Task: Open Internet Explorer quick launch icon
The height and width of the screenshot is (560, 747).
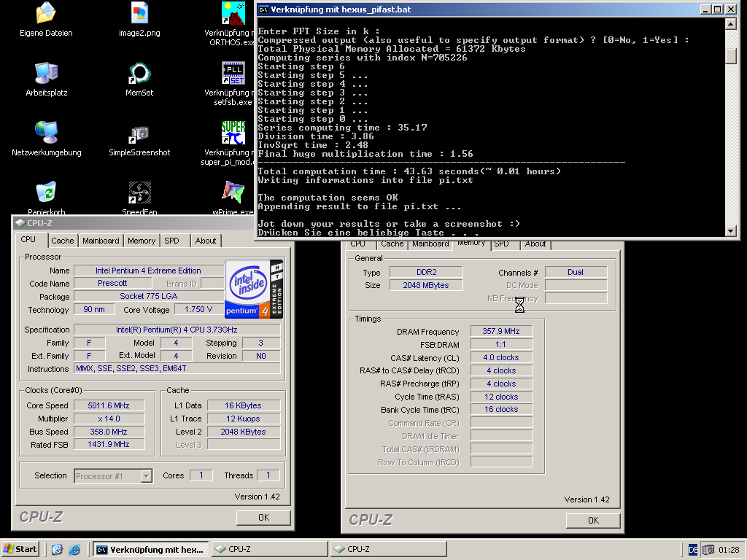Action: coord(74,550)
